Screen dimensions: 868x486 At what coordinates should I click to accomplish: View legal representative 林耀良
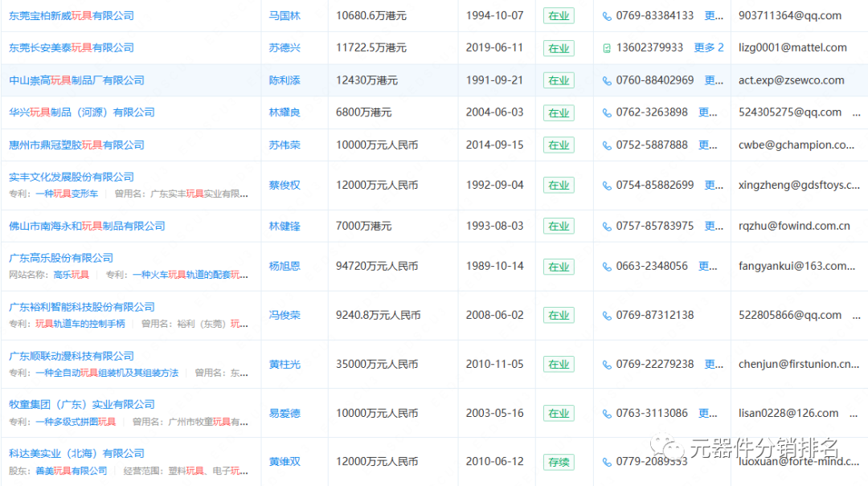click(285, 112)
